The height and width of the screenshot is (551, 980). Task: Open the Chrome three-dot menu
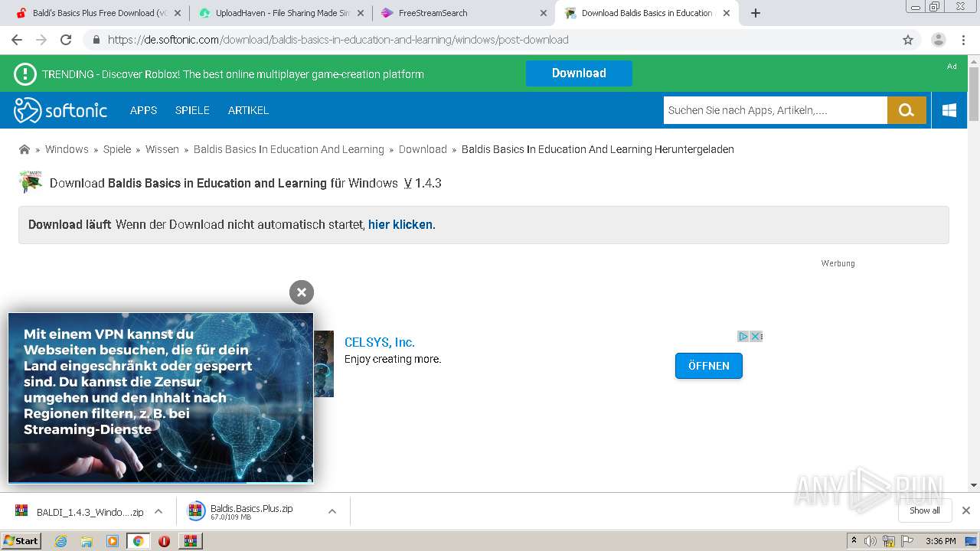pos(962,40)
